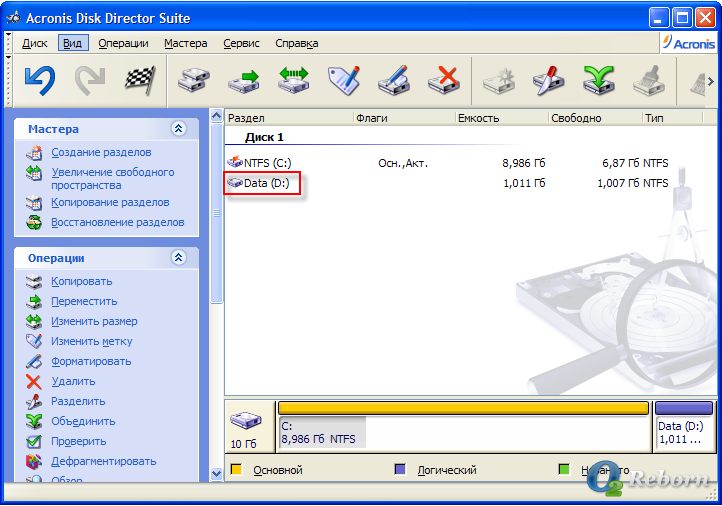Click Форматировать in Операции panel
This screenshot has width=722, height=506.
point(91,361)
